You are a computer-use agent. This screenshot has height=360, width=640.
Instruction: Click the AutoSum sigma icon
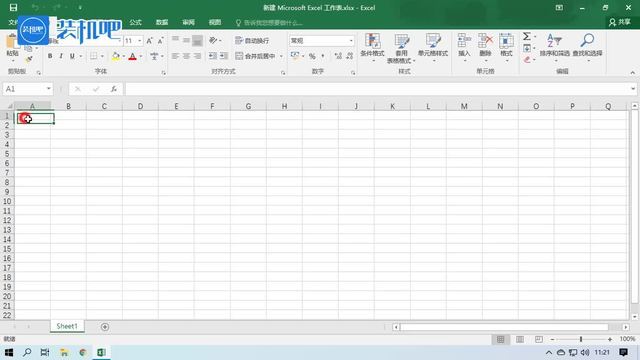click(527, 36)
